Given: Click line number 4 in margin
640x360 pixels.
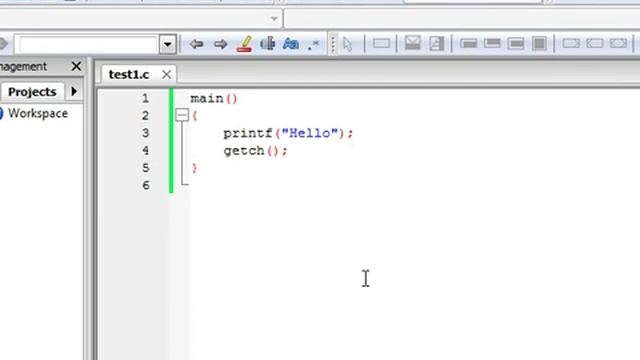Looking at the screenshot, I should [x=145, y=151].
